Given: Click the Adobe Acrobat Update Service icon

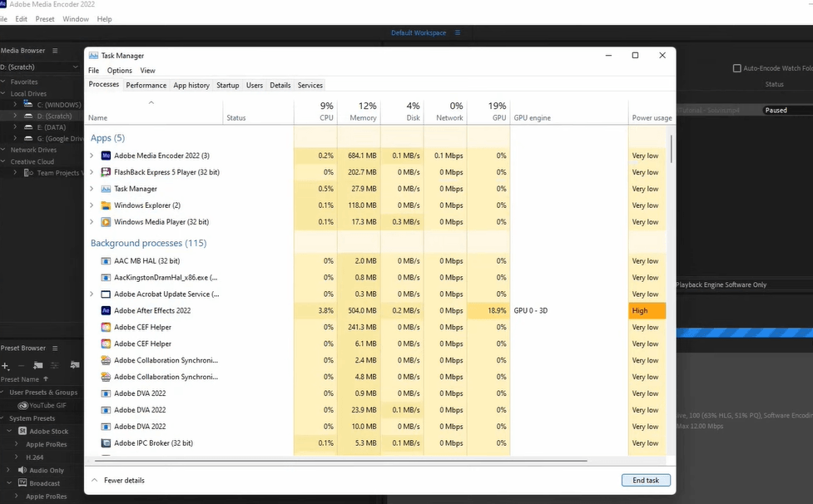Looking at the screenshot, I should [x=106, y=294].
